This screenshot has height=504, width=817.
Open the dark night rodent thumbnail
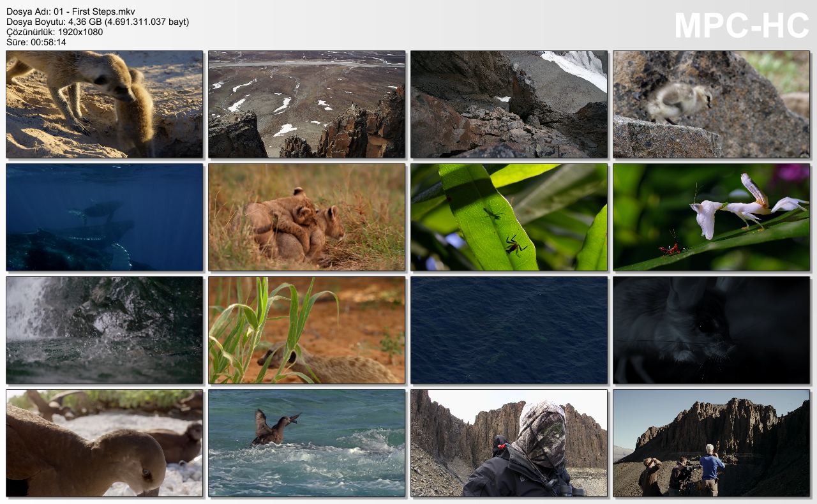[x=711, y=330]
